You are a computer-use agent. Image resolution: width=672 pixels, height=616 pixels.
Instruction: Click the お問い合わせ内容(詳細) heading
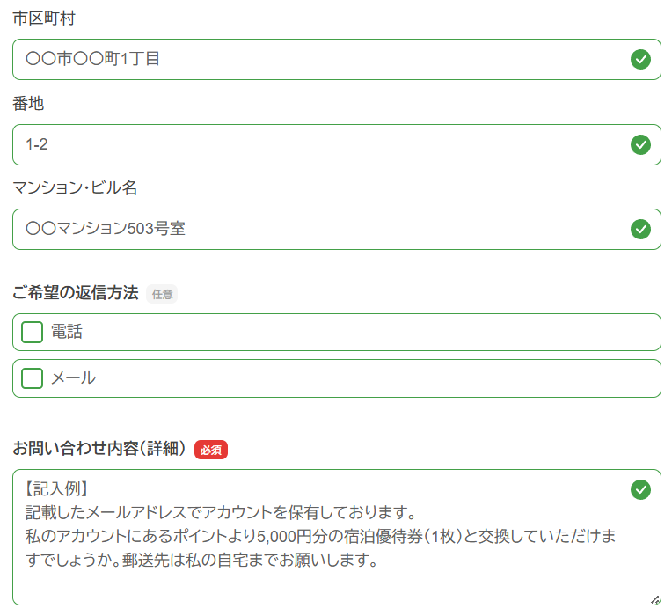(x=99, y=449)
